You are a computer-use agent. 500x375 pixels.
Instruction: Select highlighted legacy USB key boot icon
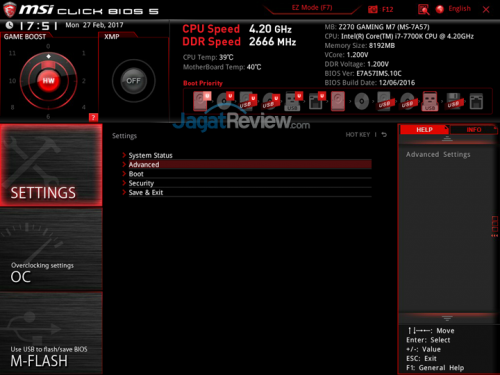click(x=430, y=101)
